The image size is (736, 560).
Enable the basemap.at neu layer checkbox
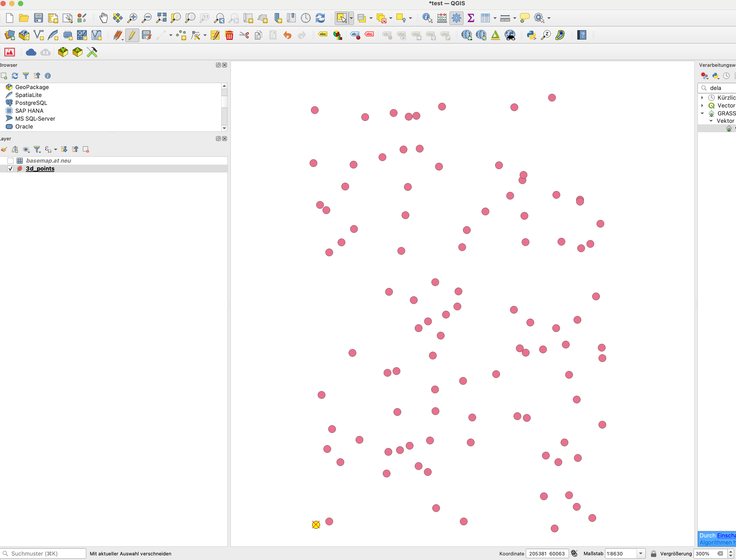click(10, 161)
